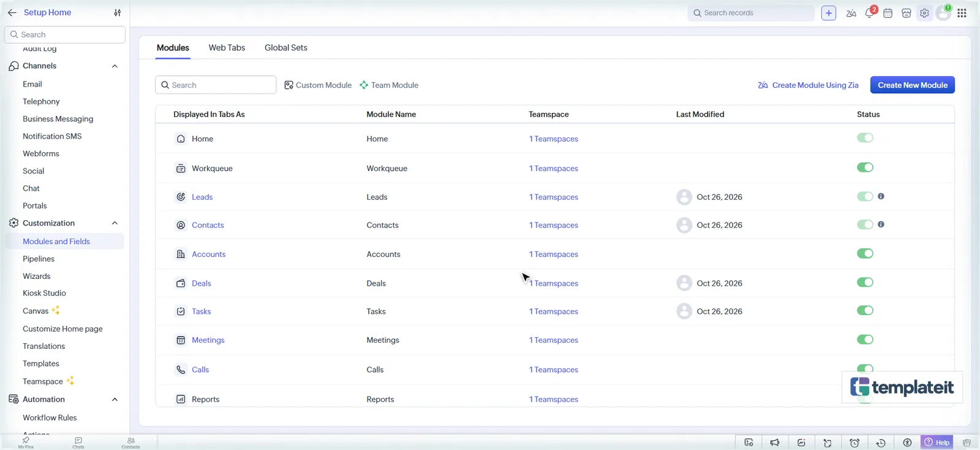Click the Help button
The image size is (980, 450).
[937, 443]
